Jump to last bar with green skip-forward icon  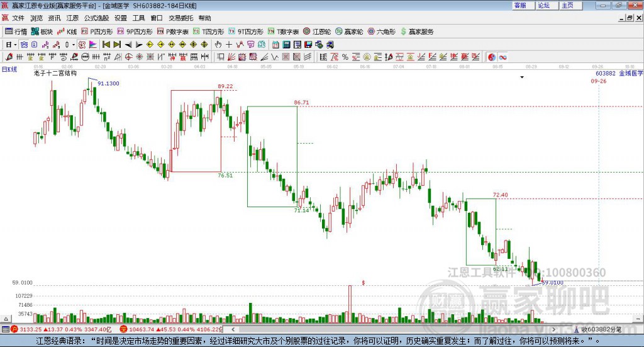(x=117, y=45)
